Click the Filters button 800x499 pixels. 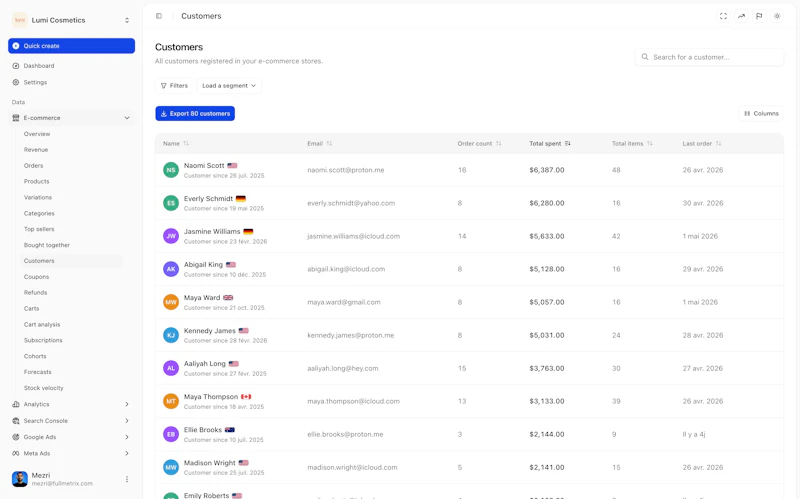(x=174, y=86)
